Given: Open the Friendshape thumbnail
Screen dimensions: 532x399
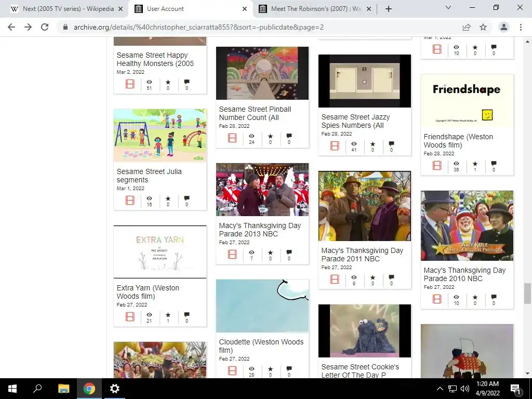Looking at the screenshot, I should (x=467, y=101).
